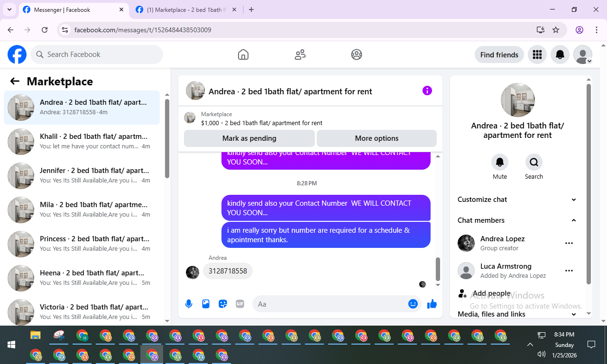This screenshot has height=364, width=607.
Task: Open Victoria's apartment chat
Action: [x=82, y=311]
